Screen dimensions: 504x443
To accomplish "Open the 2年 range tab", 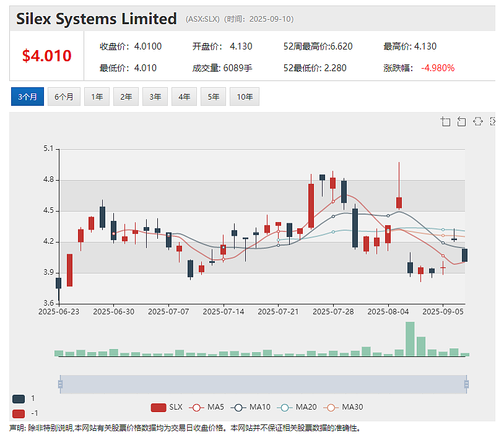I will coord(126,97).
